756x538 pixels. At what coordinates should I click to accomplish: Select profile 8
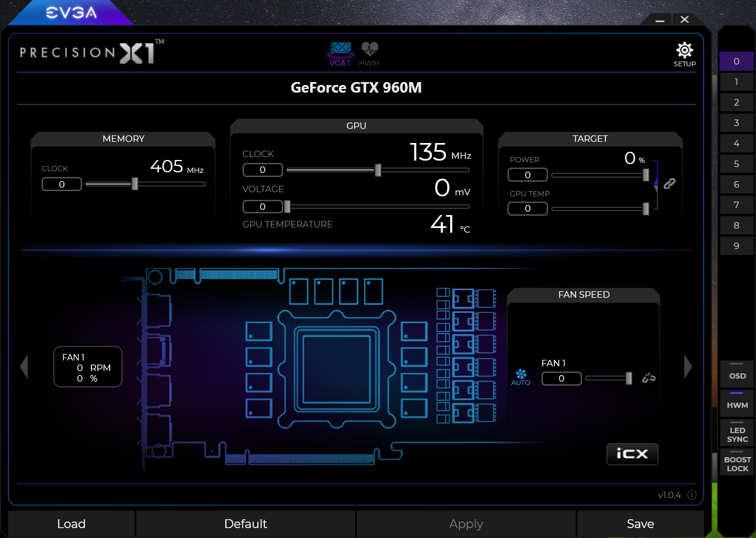click(737, 225)
